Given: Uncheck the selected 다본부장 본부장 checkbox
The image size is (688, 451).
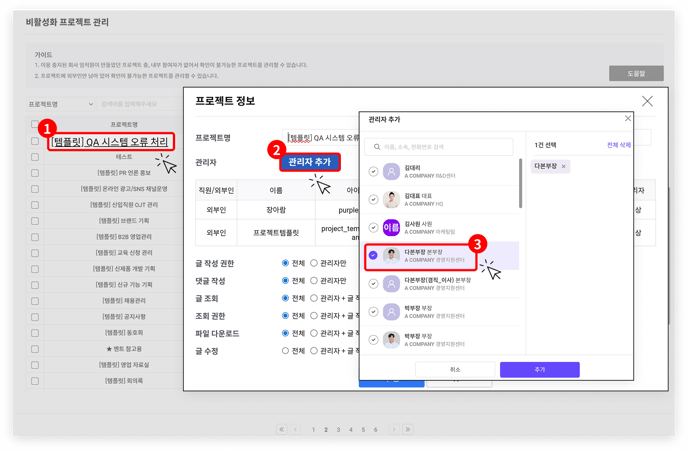Looking at the screenshot, I should tap(373, 255).
